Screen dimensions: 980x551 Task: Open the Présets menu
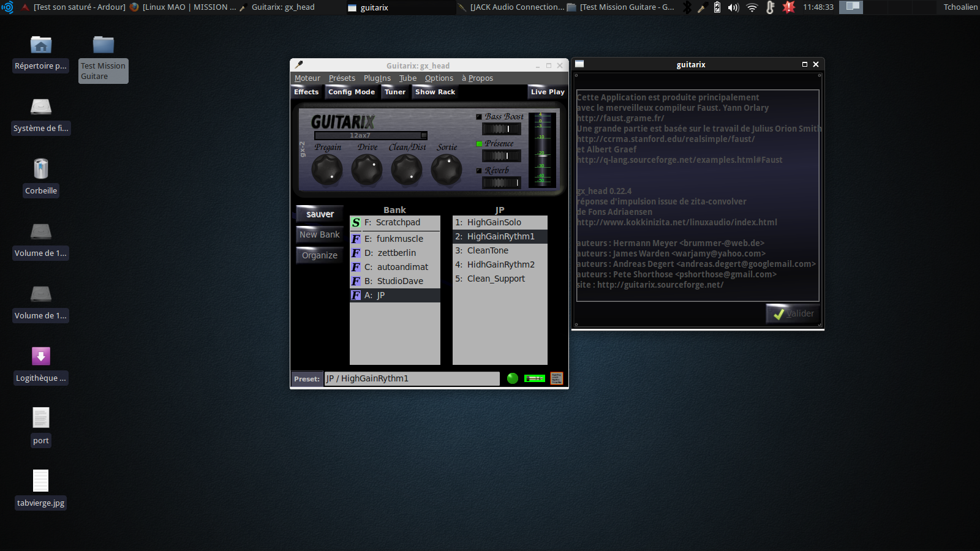[342, 78]
